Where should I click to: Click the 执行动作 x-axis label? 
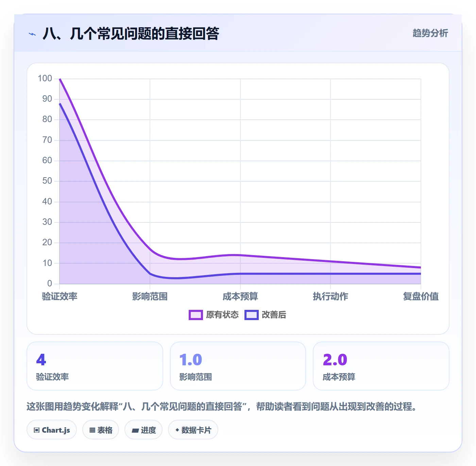click(330, 296)
